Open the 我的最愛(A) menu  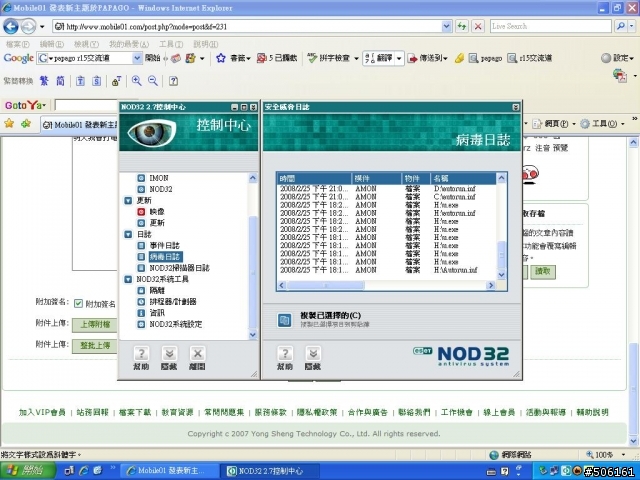tap(129, 44)
